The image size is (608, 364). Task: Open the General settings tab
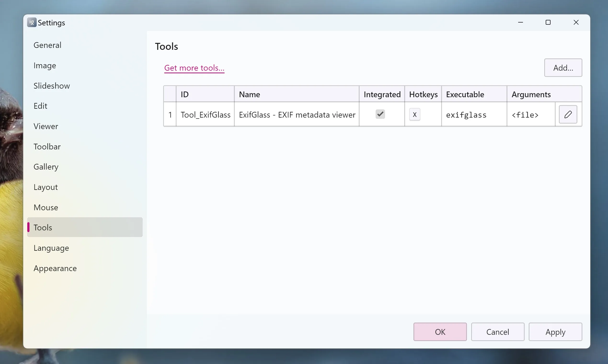click(47, 45)
